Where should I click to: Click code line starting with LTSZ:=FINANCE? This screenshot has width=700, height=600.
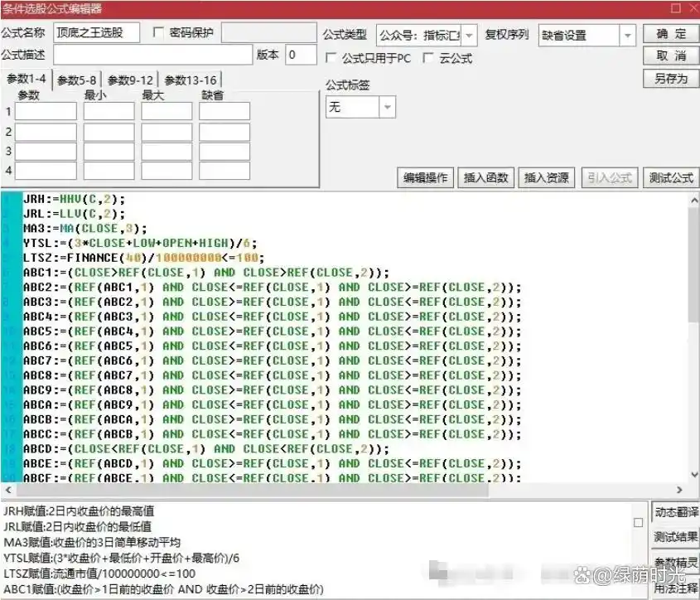coord(144,259)
